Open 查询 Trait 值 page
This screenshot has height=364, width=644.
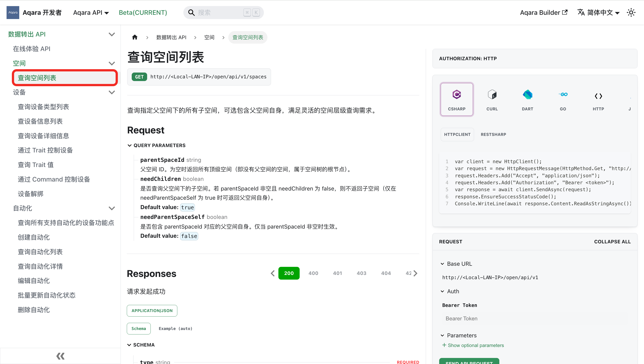(36, 165)
